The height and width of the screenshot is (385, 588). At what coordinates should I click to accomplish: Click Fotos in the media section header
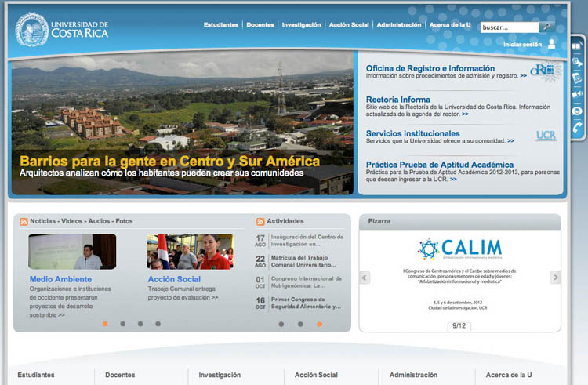124,221
